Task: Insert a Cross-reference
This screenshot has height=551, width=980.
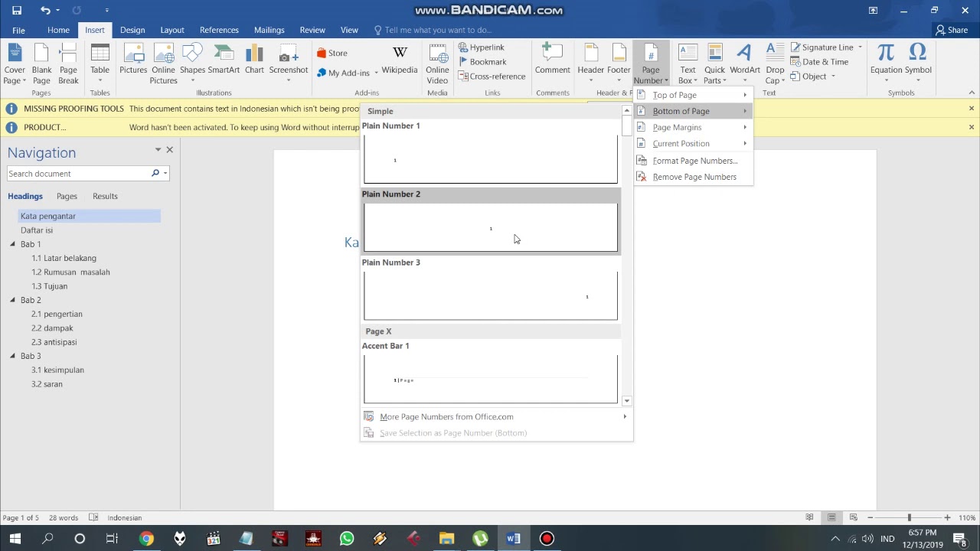Action: [x=492, y=77]
